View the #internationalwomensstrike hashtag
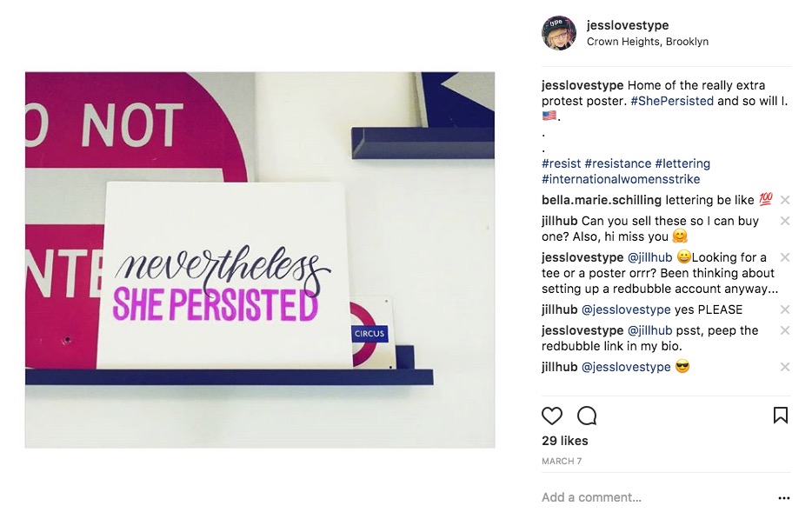 pos(621,179)
